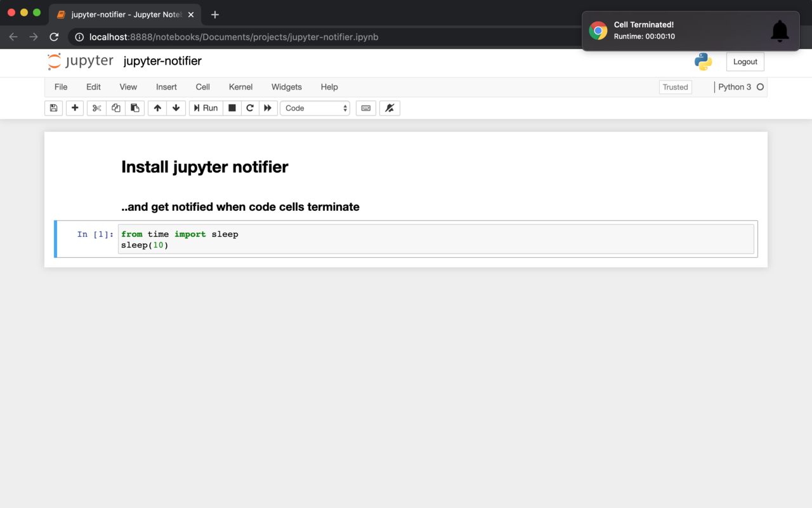Screen dimensions: 812x508
Task: Open the Edit menu
Action: 93,87
